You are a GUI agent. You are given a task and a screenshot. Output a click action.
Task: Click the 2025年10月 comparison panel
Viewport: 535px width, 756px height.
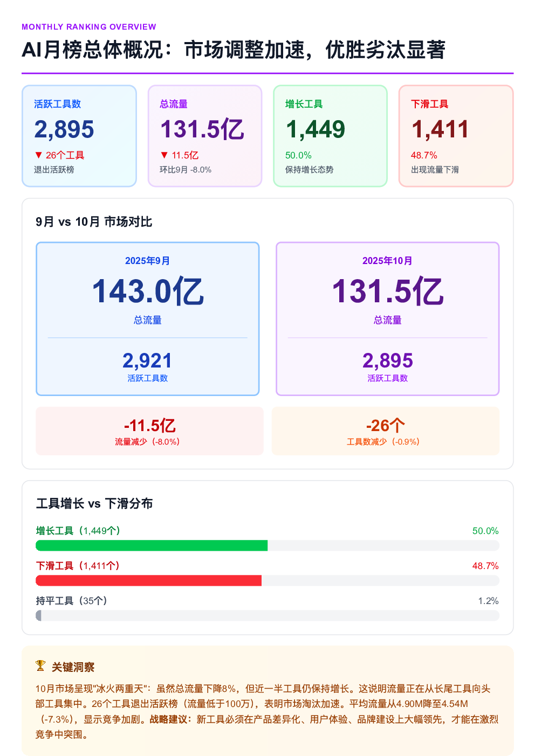coord(388,318)
